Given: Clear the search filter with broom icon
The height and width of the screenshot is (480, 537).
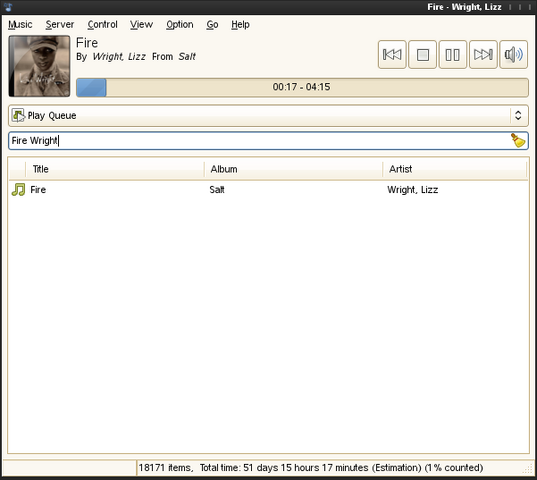Looking at the screenshot, I should (x=518, y=140).
